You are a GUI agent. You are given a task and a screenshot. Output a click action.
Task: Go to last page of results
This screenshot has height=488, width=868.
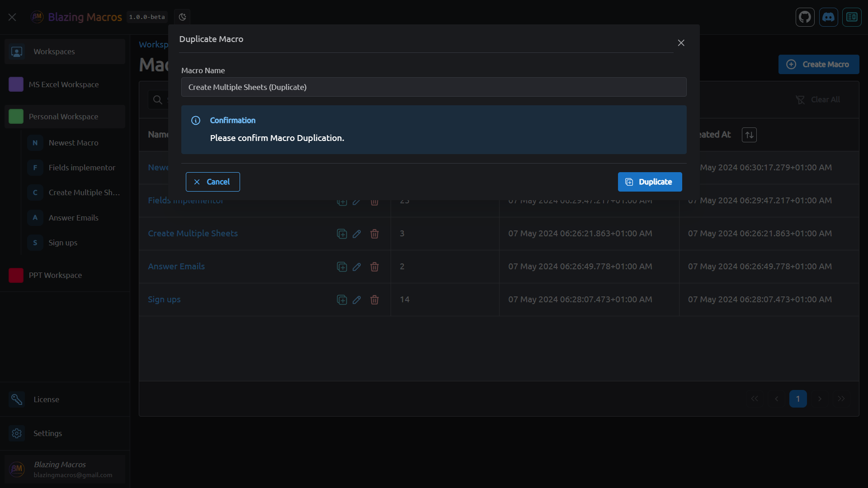coord(841,399)
